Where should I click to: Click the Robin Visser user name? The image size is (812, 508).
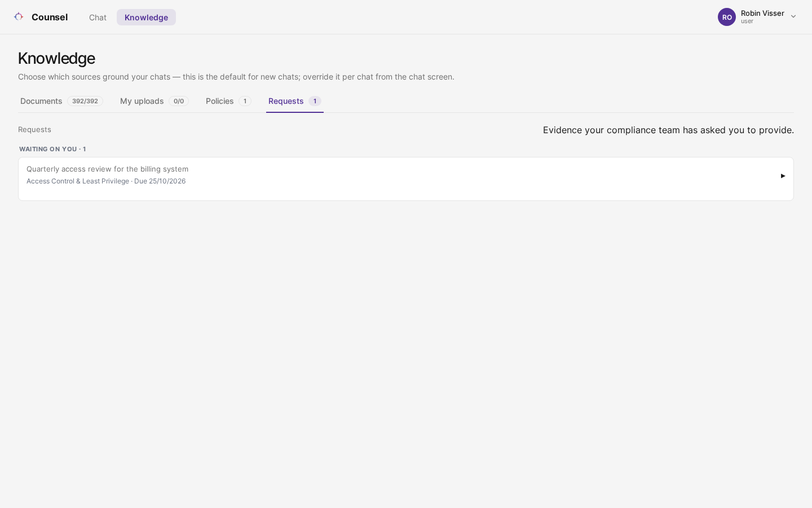762,13
